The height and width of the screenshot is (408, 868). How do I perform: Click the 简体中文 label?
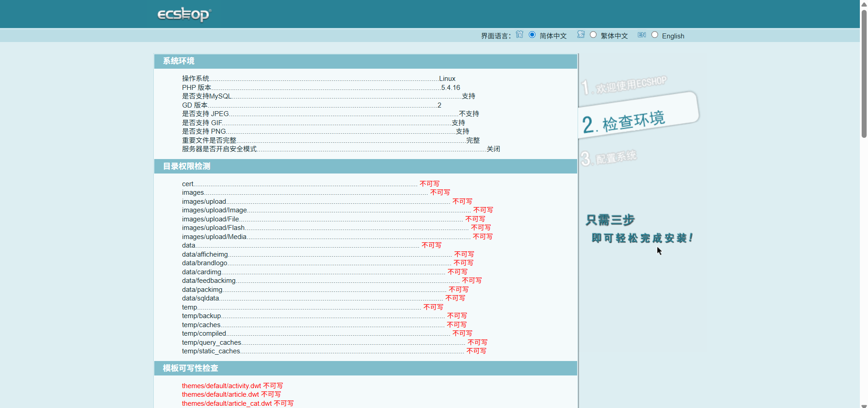(x=553, y=36)
